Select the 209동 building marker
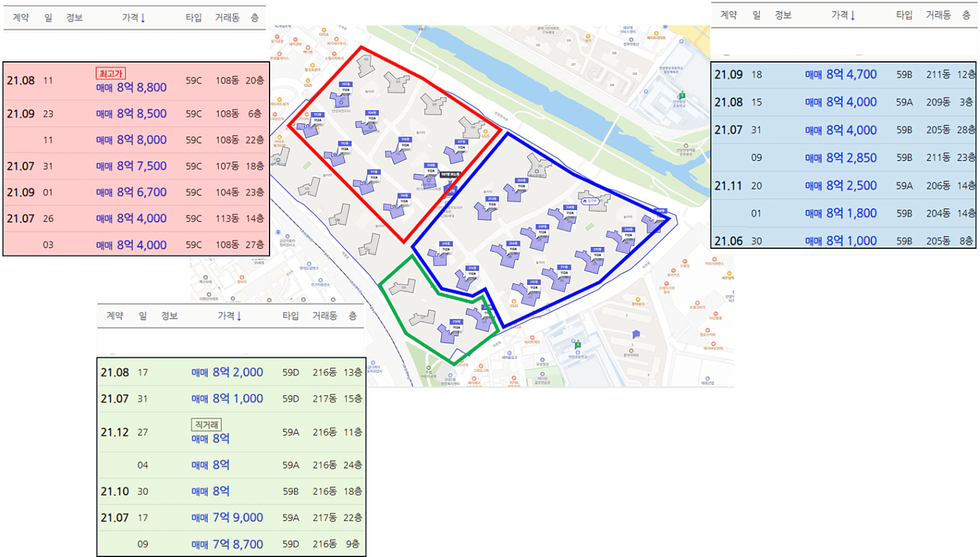Viewport: 980px width, 557px height. click(628, 232)
